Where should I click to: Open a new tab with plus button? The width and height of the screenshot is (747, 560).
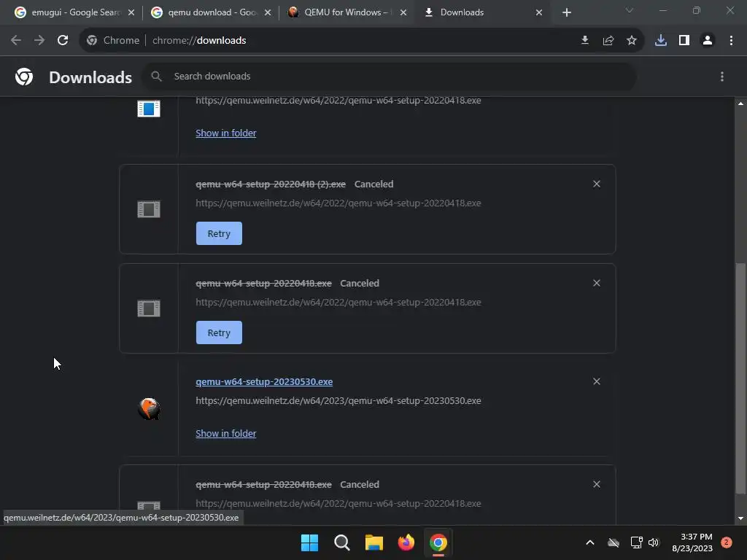click(x=566, y=12)
